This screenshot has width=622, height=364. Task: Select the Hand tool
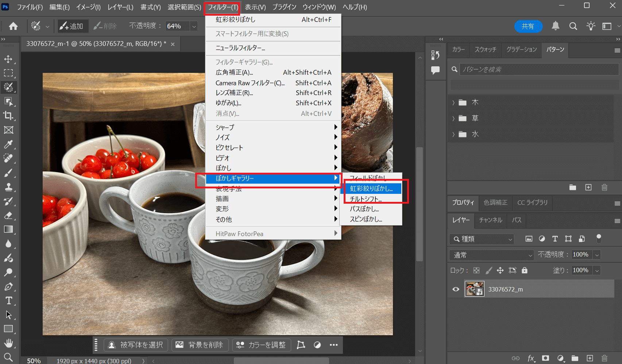(8, 343)
